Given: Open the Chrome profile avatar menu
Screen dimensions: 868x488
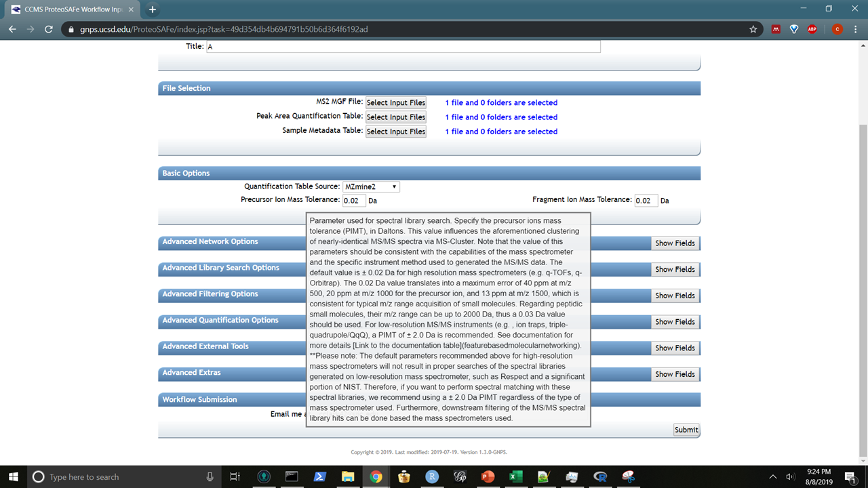Looking at the screenshot, I should pos(837,29).
